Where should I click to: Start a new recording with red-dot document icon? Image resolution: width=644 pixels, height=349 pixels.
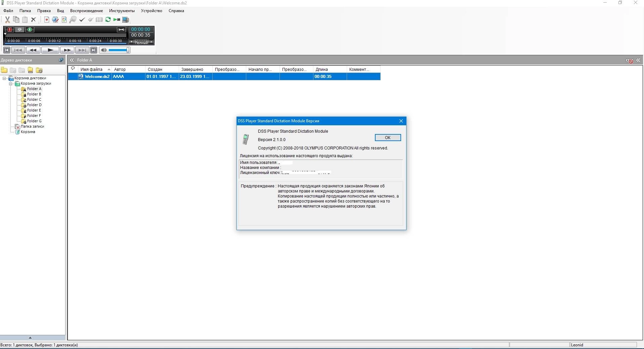coord(46,19)
